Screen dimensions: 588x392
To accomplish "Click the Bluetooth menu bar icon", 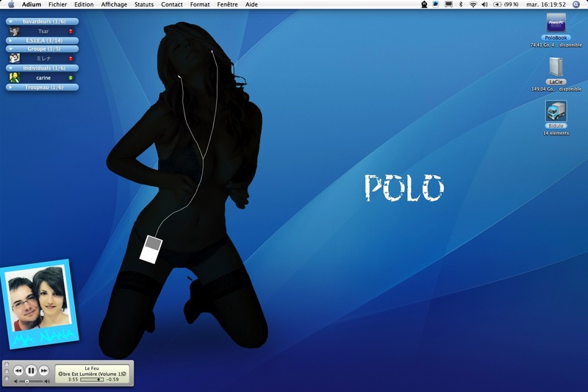I will click(x=461, y=4).
